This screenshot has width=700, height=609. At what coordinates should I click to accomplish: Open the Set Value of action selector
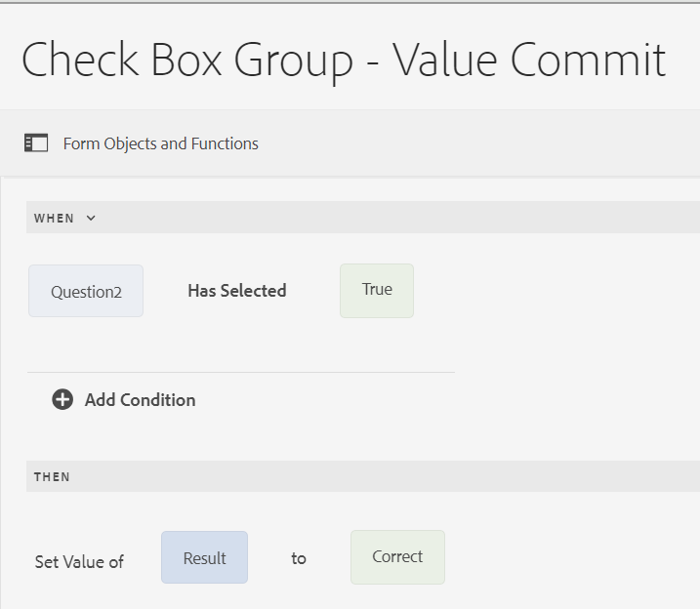79,561
